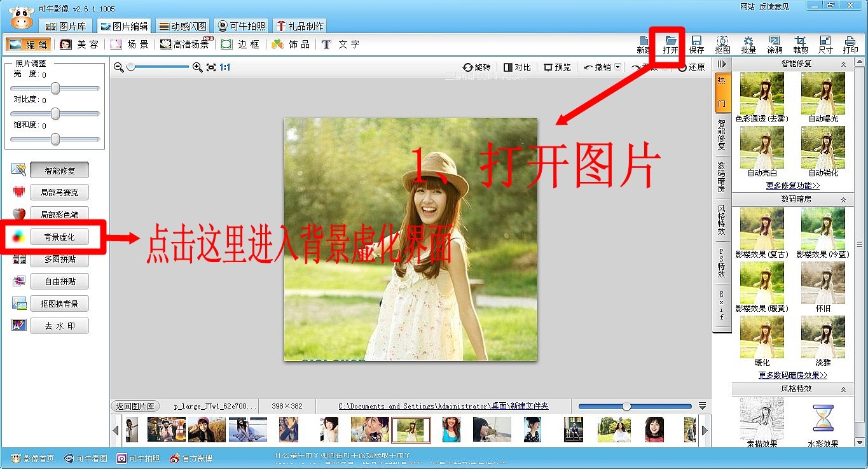Open the 抠图 cutout tool

tap(722, 45)
